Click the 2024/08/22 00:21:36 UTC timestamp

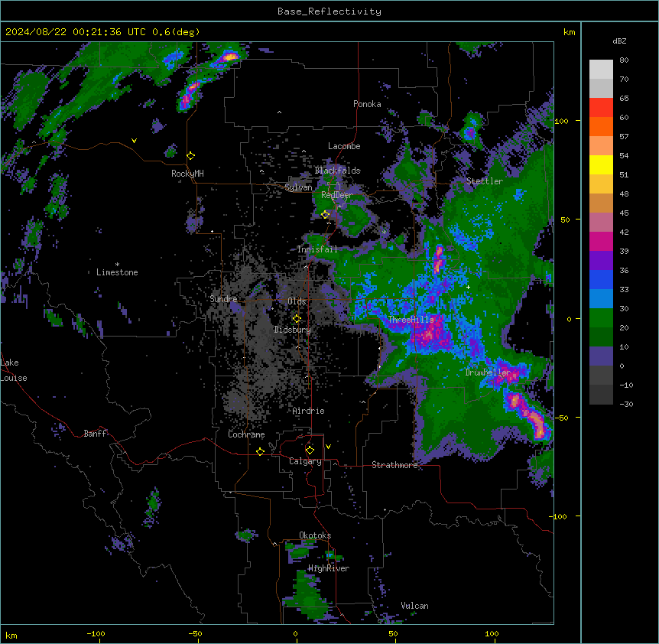[x=76, y=32]
